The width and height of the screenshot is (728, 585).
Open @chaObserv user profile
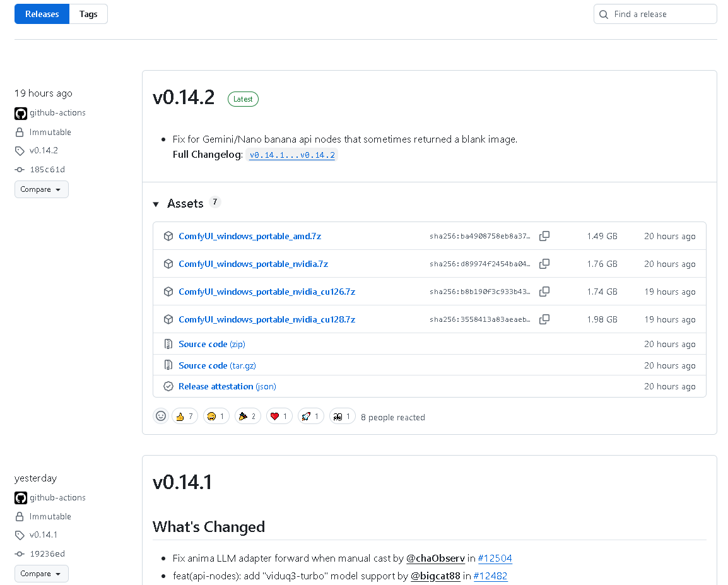click(x=435, y=558)
